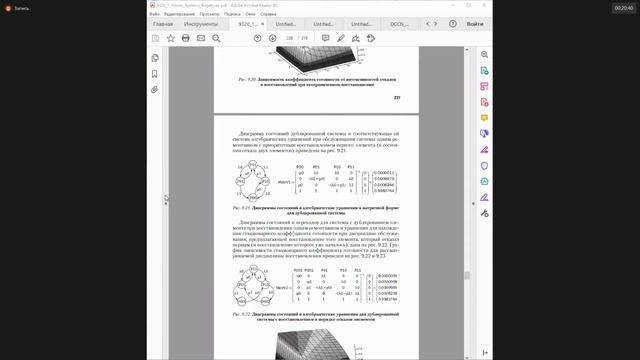The height and width of the screenshot is (360, 640).
Task: Open the page thumbnails panel
Action: 155,58
